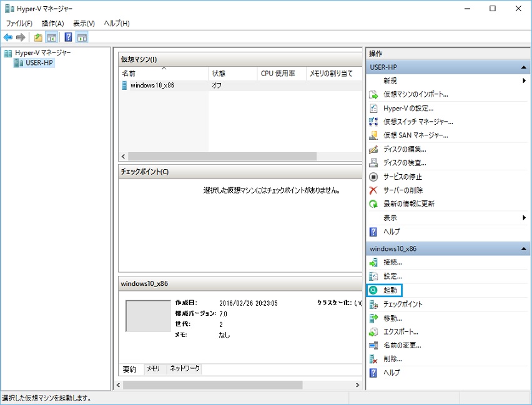Click the virtual machine list horizontal scrollbar
The width and height of the screenshot is (532, 405).
(x=222, y=157)
